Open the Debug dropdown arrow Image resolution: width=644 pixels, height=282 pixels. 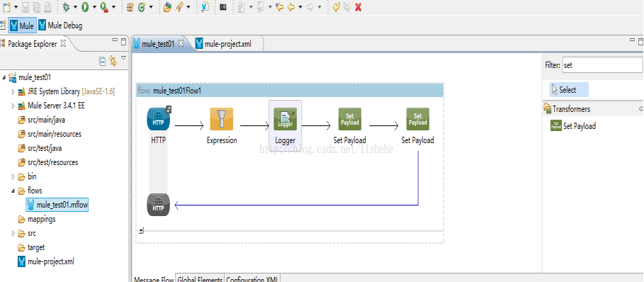[x=76, y=7]
